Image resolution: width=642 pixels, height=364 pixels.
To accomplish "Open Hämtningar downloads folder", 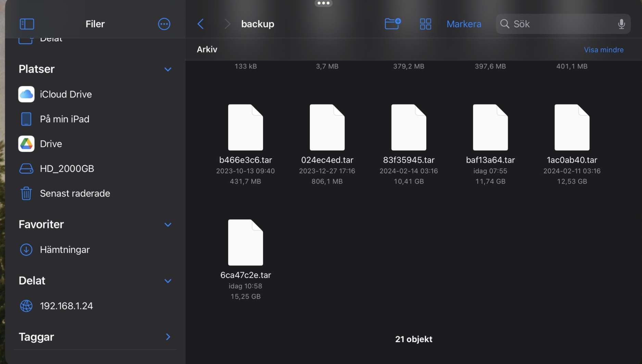I will point(95,250).
